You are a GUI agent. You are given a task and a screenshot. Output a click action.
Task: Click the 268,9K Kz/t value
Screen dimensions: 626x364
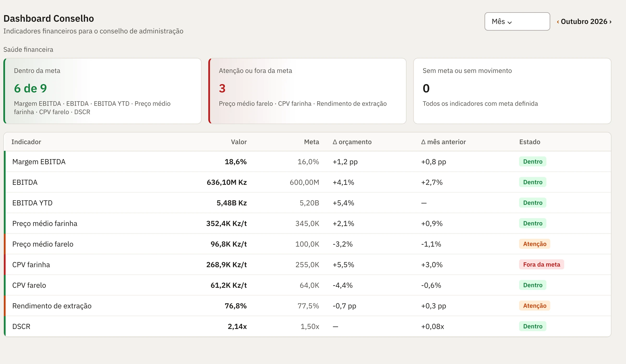pos(226,265)
